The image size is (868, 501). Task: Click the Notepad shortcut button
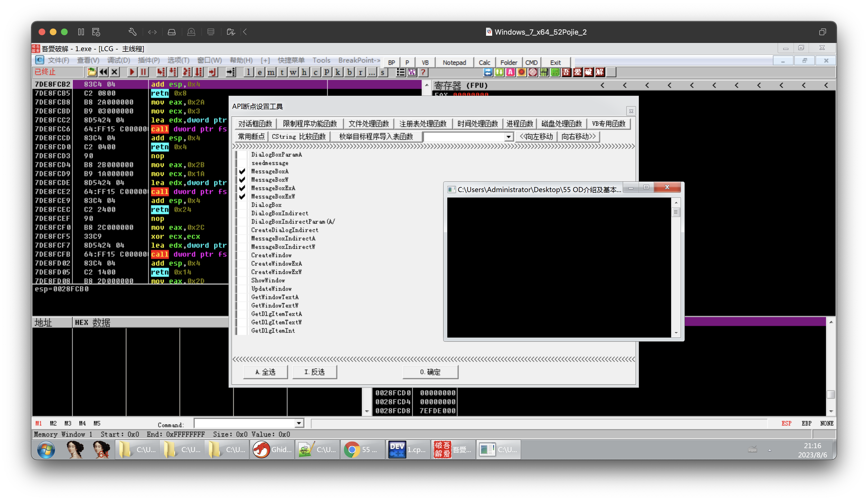454,62
